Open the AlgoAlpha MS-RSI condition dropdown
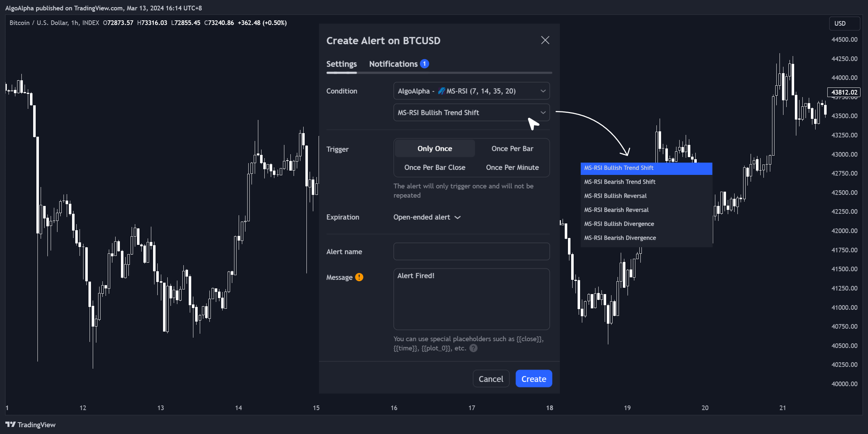868x434 pixels. [x=471, y=91]
